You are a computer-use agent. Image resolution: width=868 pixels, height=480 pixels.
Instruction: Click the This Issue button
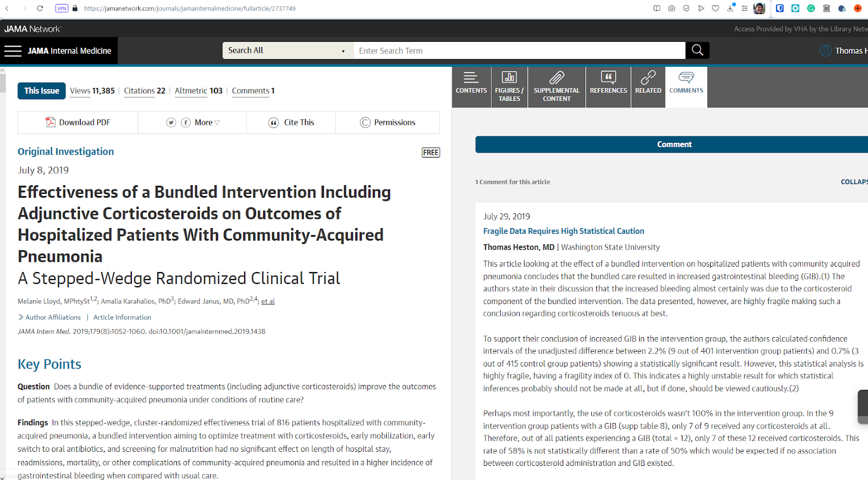point(42,91)
